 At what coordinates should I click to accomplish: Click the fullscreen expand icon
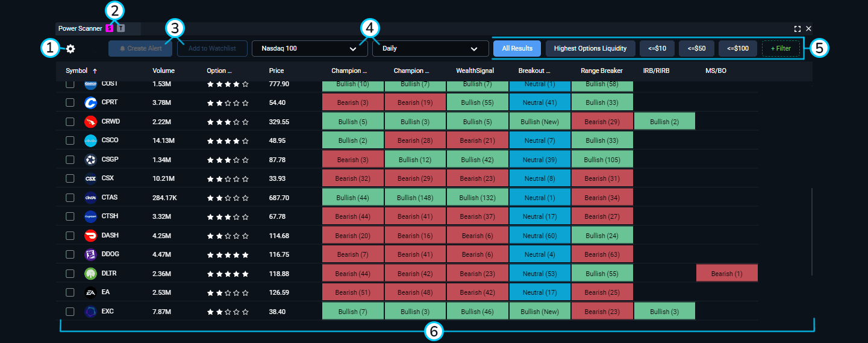798,28
